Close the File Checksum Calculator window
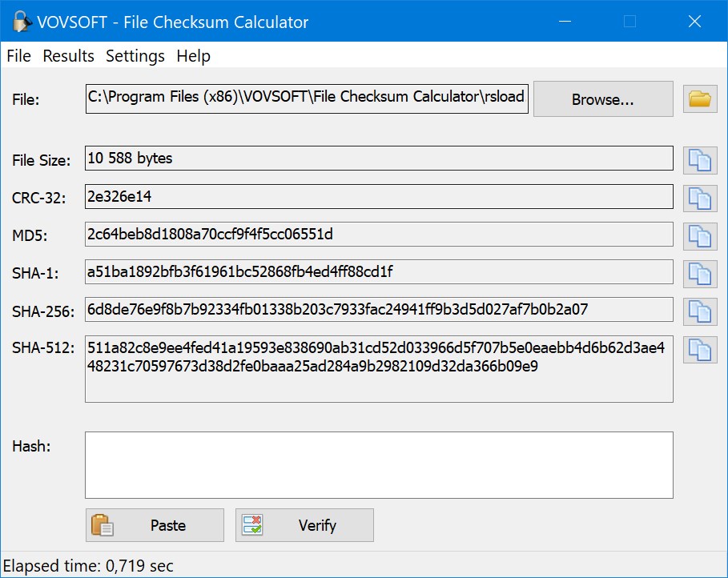Viewport: 728px width, 578px height. (694, 22)
